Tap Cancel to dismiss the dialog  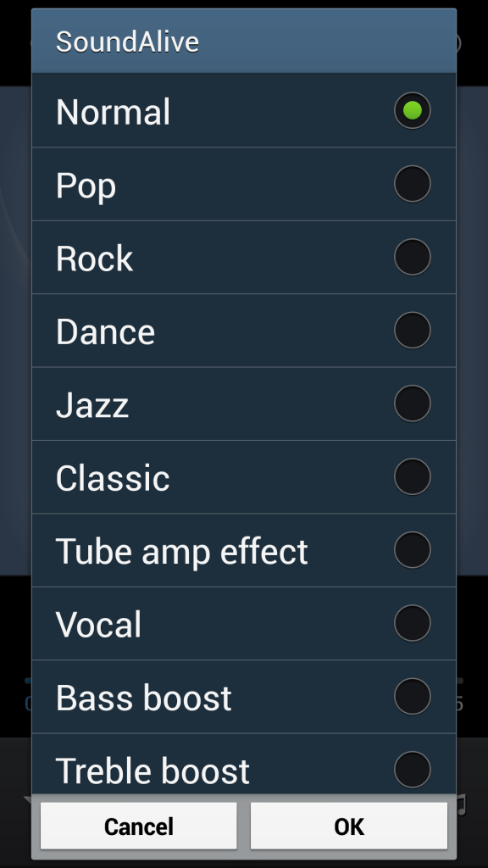138,826
